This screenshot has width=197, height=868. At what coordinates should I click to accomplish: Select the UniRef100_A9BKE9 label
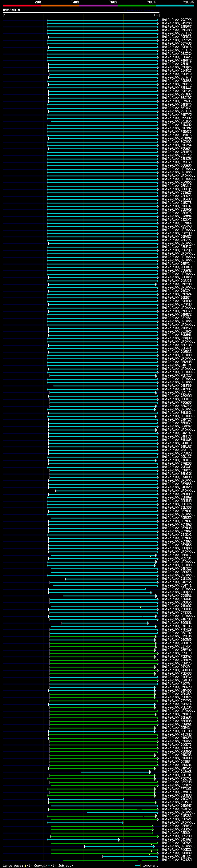tap(177, 518)
